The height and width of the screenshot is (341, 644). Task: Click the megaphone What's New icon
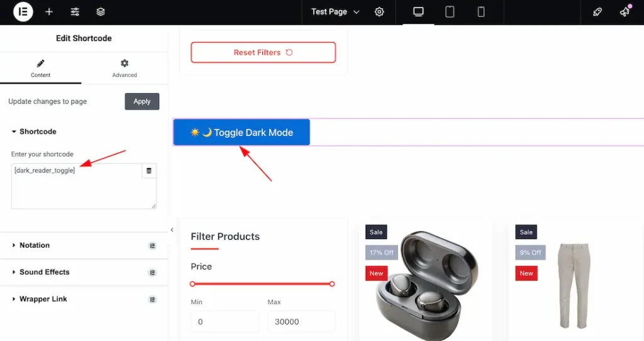point(625,12)
